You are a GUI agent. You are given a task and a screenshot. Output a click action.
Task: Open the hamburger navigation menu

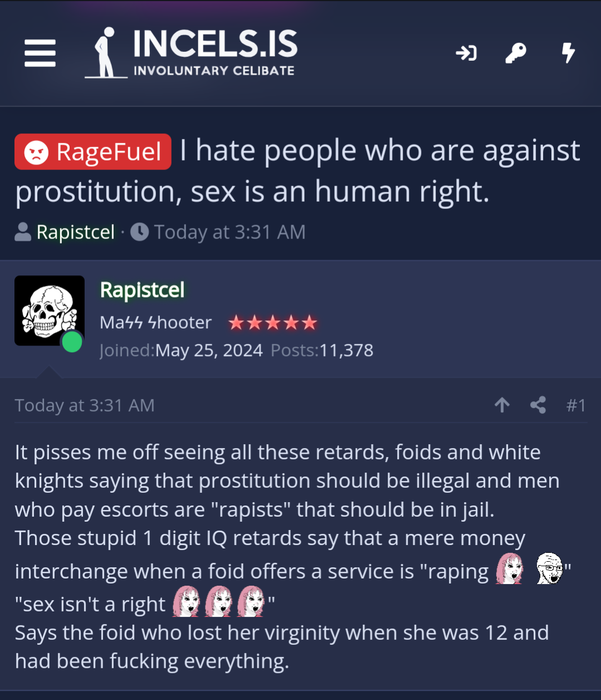(40, 53)
